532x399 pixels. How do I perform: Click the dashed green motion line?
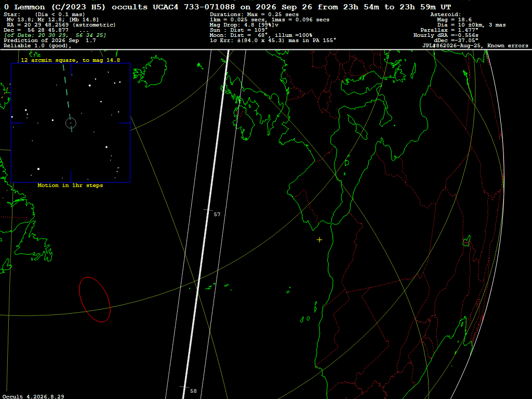point(67,97)
